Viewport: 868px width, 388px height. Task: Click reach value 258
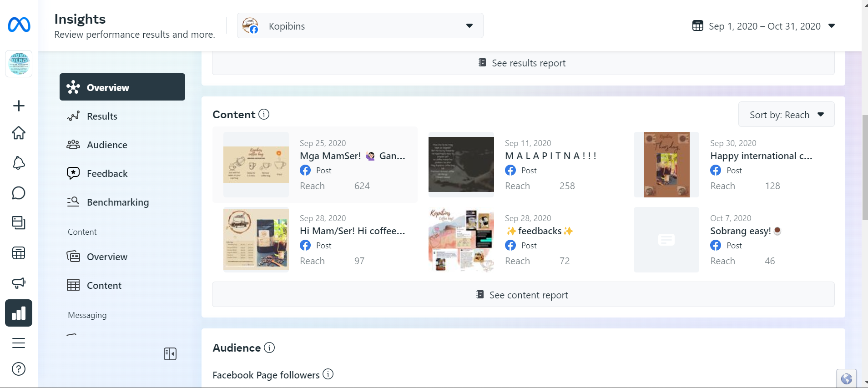coord(567,186)
